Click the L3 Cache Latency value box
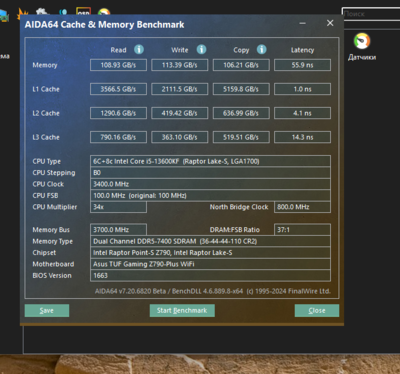Screen dimensions: 400x374 [302, 137]
